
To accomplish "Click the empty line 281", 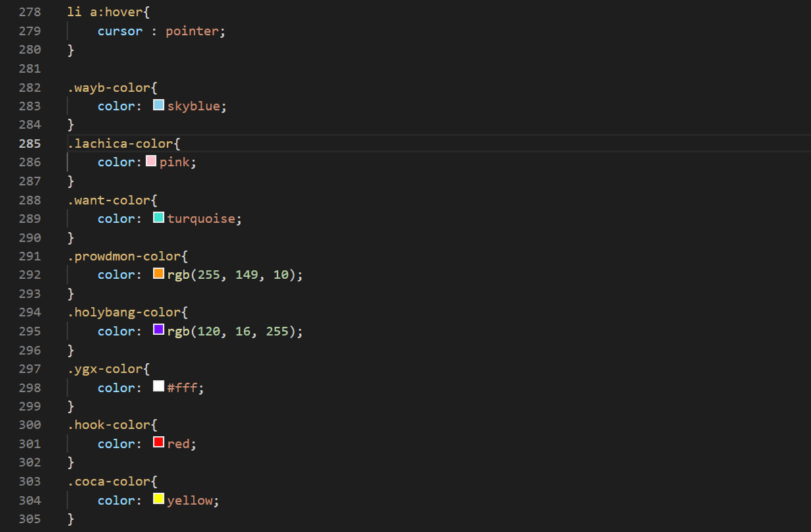I will pos(439,68).
